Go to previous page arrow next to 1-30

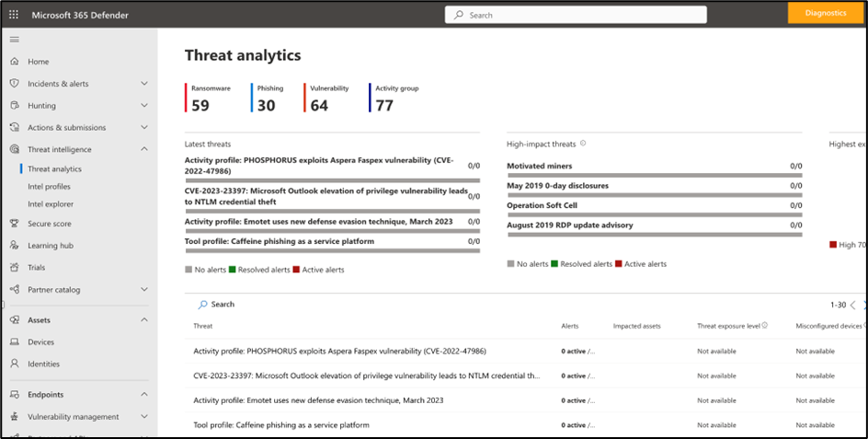point(853,305)
